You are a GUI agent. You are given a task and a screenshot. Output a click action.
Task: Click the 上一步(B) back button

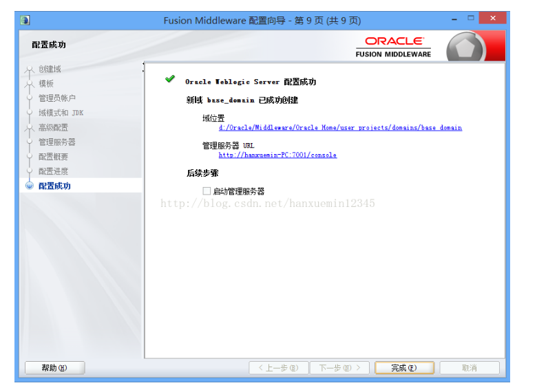[279, 368]
